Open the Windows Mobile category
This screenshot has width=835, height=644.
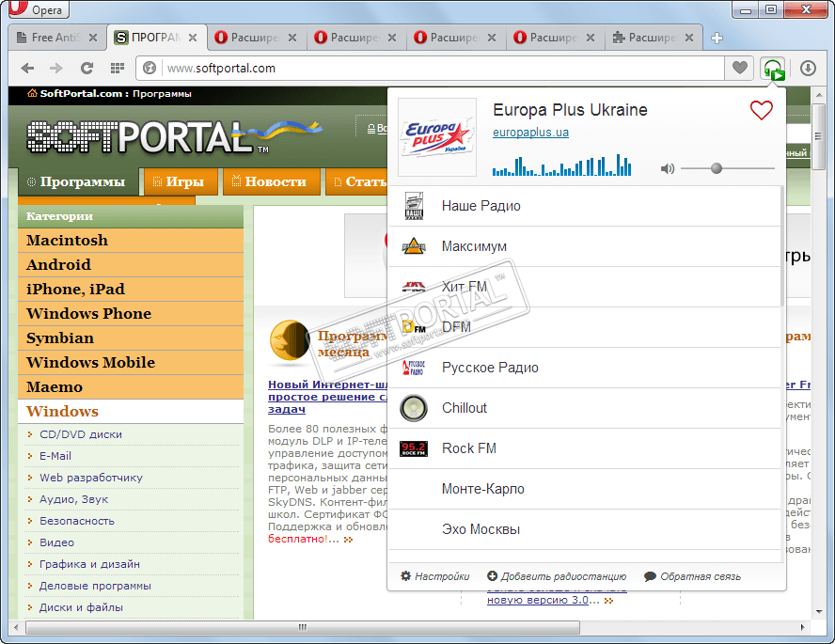[131, 363]
